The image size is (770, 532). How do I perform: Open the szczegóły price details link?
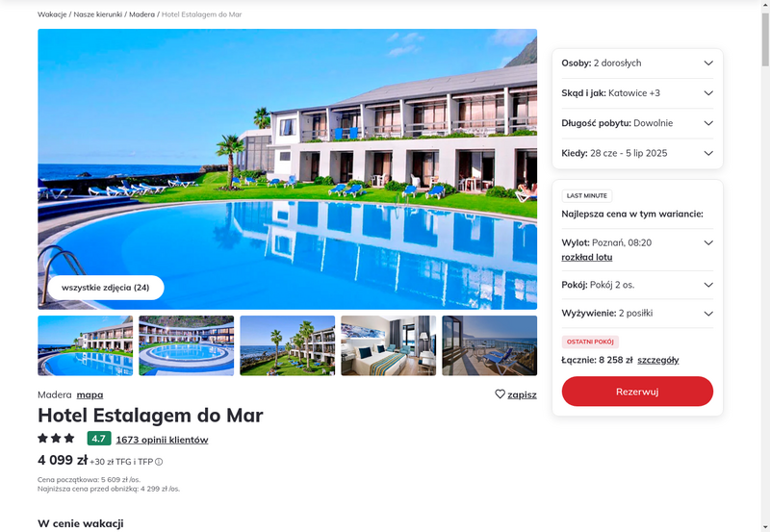coord(658,360)
